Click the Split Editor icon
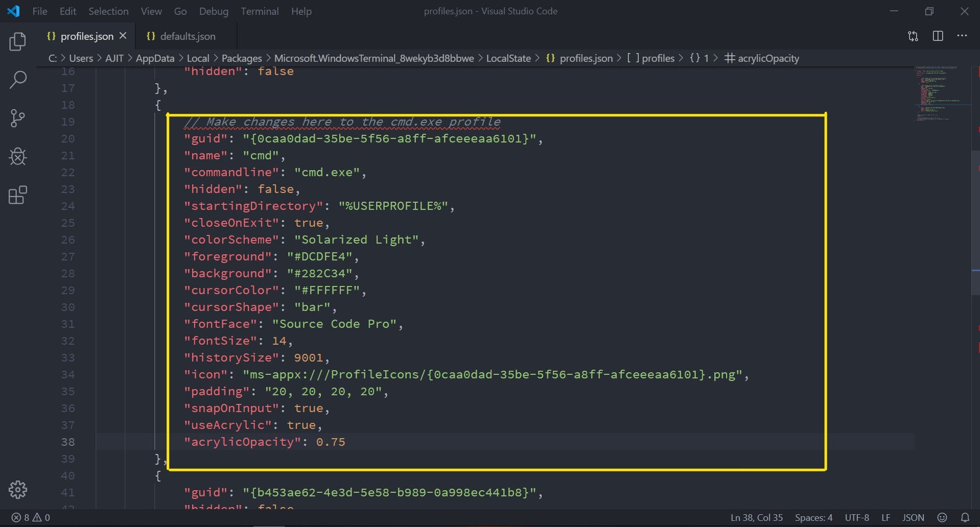The height and width of the screenshot is (527, 980). (x=938, y=36)
